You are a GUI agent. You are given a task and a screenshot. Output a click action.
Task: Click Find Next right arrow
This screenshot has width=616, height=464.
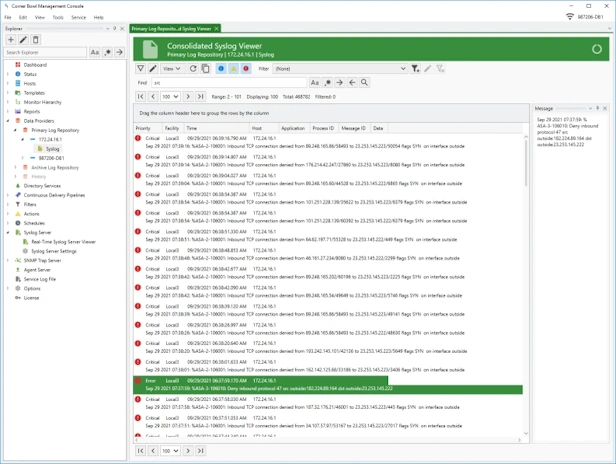pyautogui.click(x=339, y=83)
